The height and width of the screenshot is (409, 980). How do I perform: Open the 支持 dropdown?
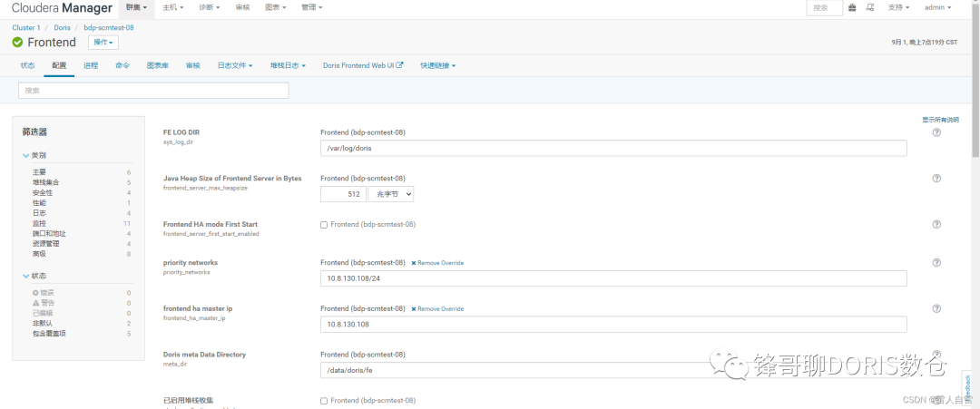pos(898,8)
